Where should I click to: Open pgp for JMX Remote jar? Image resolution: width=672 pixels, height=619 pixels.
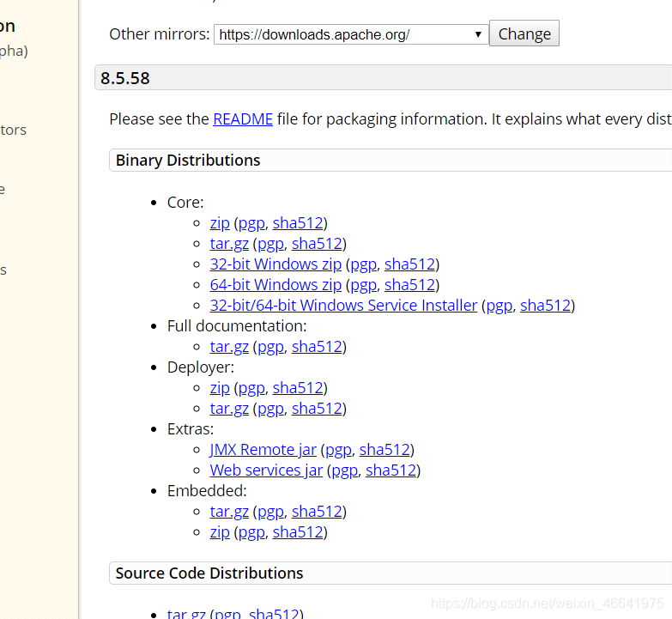click(x=338, y=450)
